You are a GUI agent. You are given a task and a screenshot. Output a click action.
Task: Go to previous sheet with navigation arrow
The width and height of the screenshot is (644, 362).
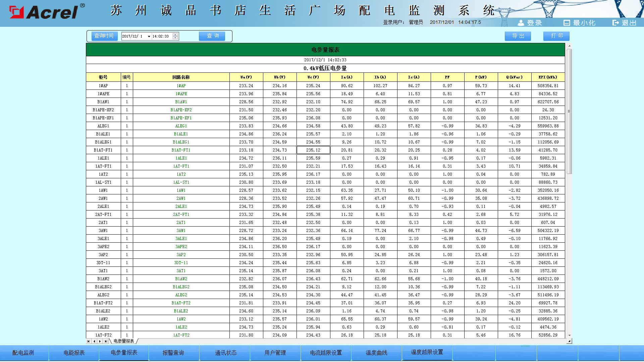[x=94, y=341]
